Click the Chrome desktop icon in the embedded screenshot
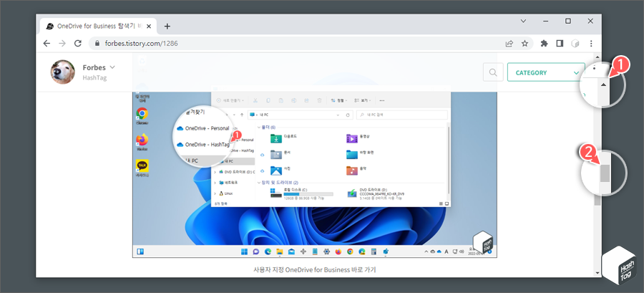Viewport: 644px width, 293px height. tap(142, 115)
